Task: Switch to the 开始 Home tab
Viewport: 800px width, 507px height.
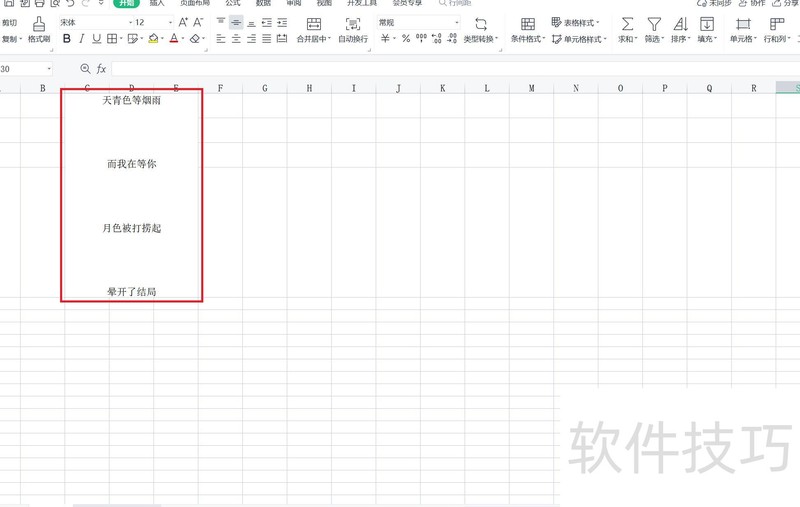Action: [126, 3]
